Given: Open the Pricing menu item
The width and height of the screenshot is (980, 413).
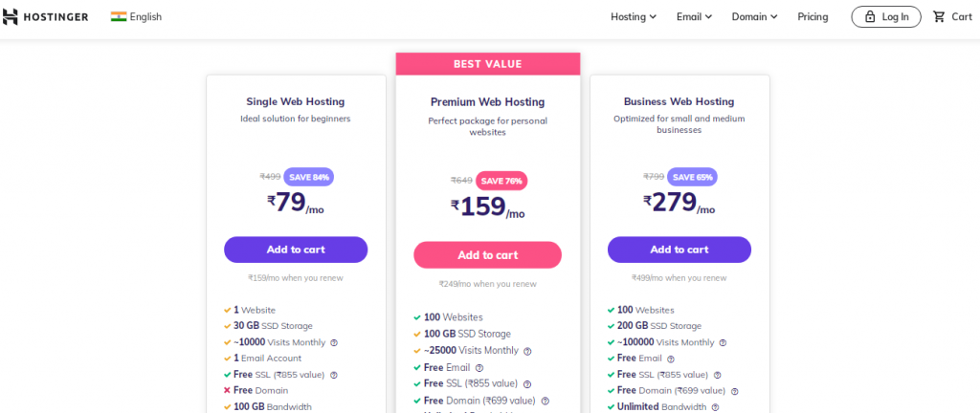Looking at the screenshot, I should 813,17.
